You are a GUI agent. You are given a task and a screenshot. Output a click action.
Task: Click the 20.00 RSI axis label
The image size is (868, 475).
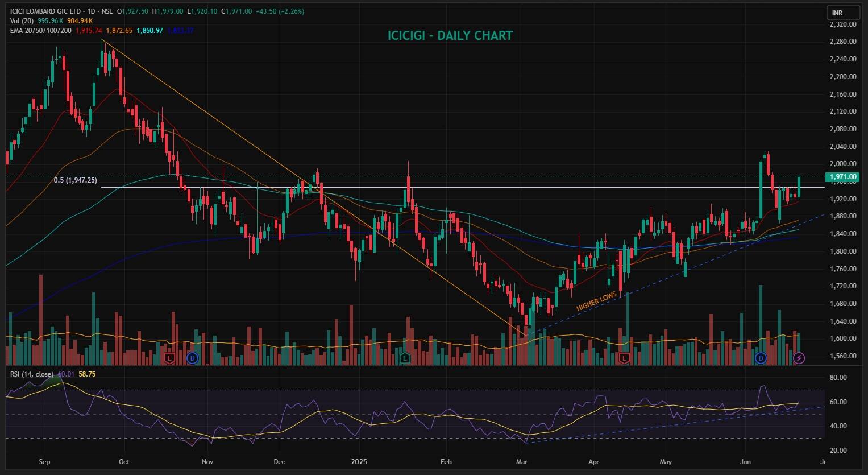tap(839, 451)
